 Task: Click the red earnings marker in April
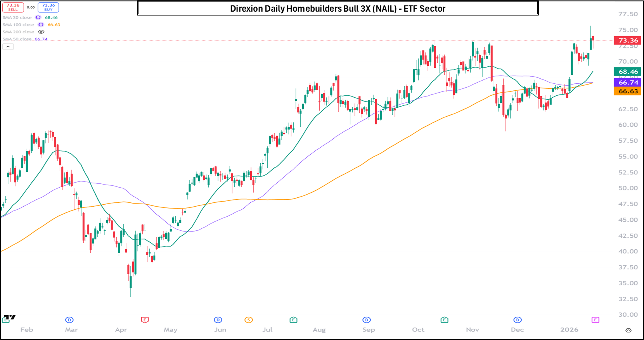click(x=145, y=320)
